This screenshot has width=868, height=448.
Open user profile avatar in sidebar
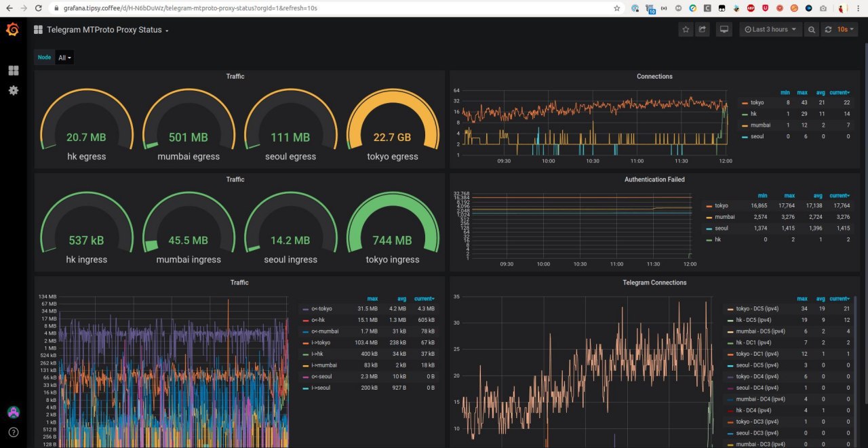pyautogui.click(x=13, y=412)
